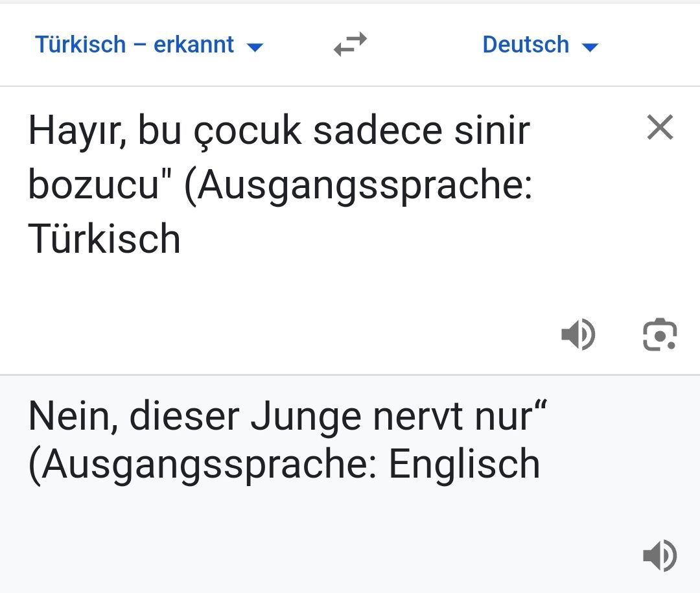Swap source and target languages
This screenshot has height=593, width=700.
tap(350, 45)
